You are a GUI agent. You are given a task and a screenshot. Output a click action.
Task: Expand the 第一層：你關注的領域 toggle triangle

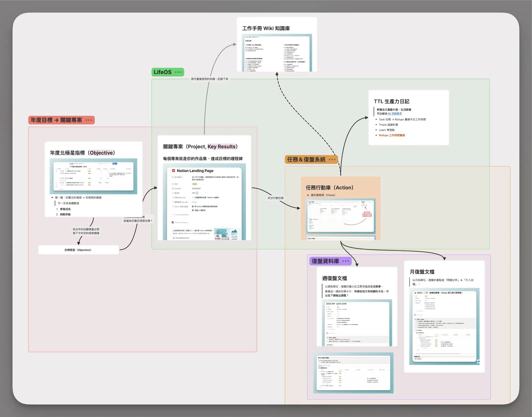[x=52, y=198]
